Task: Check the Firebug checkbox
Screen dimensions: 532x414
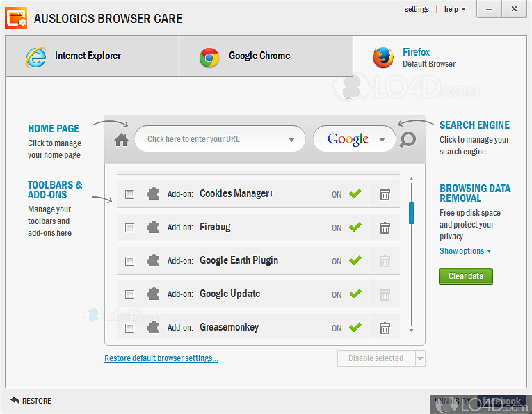Action: coord(129,228)
